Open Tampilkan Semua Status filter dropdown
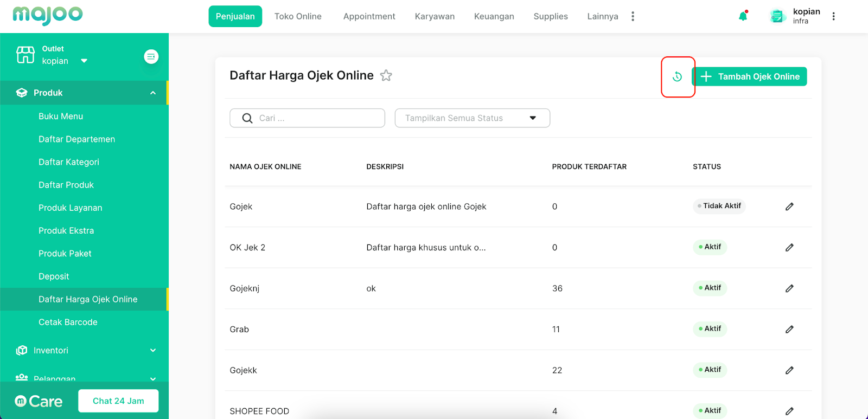 point(472,118)
